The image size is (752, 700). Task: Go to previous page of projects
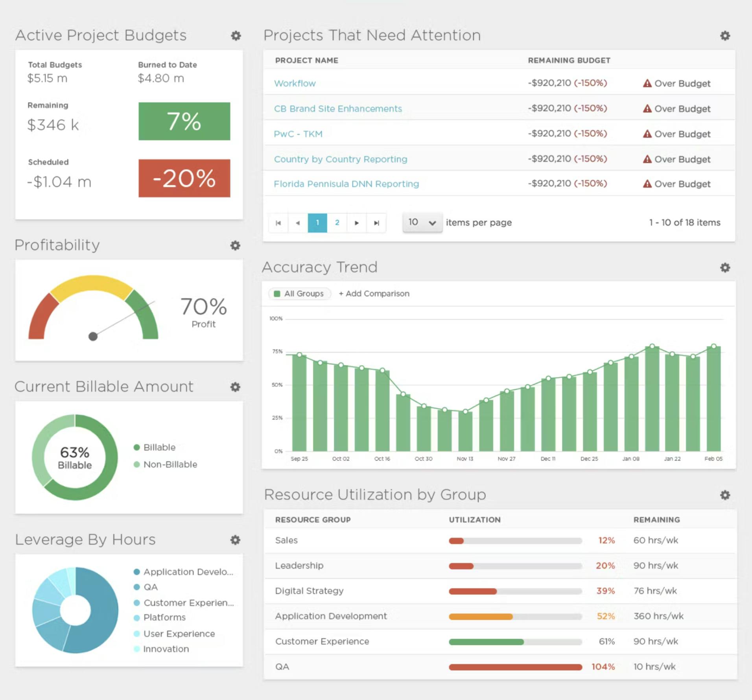point(298,223)
